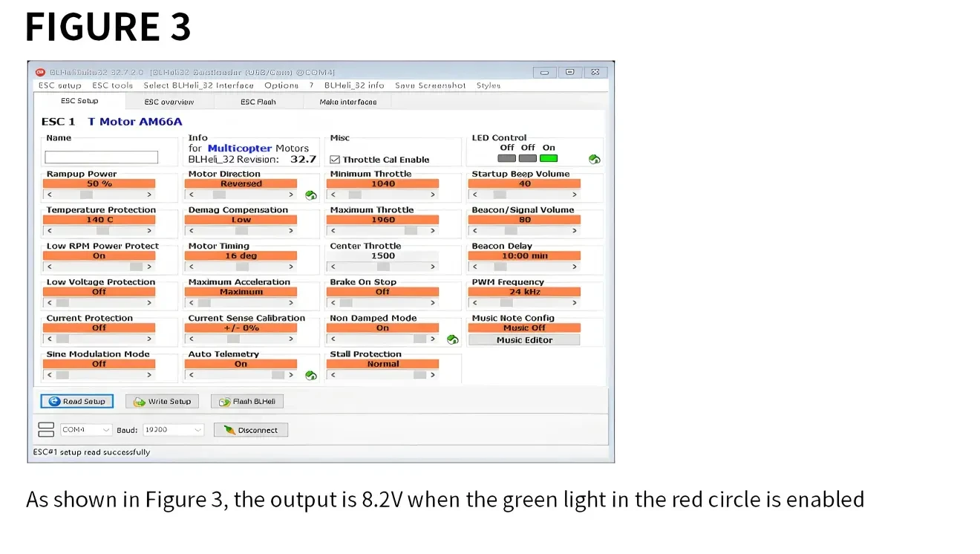Click left arrow of Maximum Throttle slider
Image resolution: width=980 pixels, height=554 pixels.
[x=333, y=230]
